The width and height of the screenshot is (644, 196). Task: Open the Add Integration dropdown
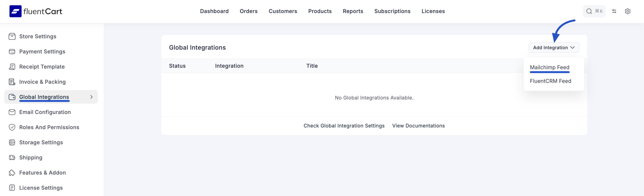point(554,48)
